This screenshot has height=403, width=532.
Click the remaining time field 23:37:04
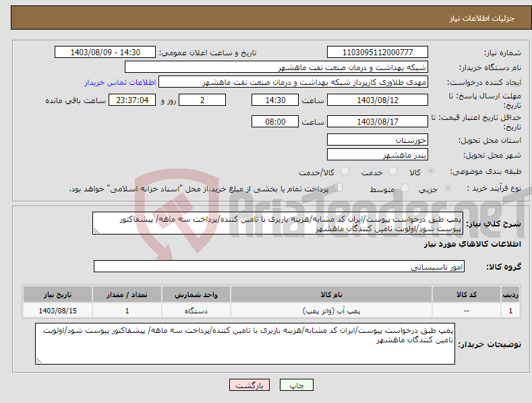pos(132,100)
